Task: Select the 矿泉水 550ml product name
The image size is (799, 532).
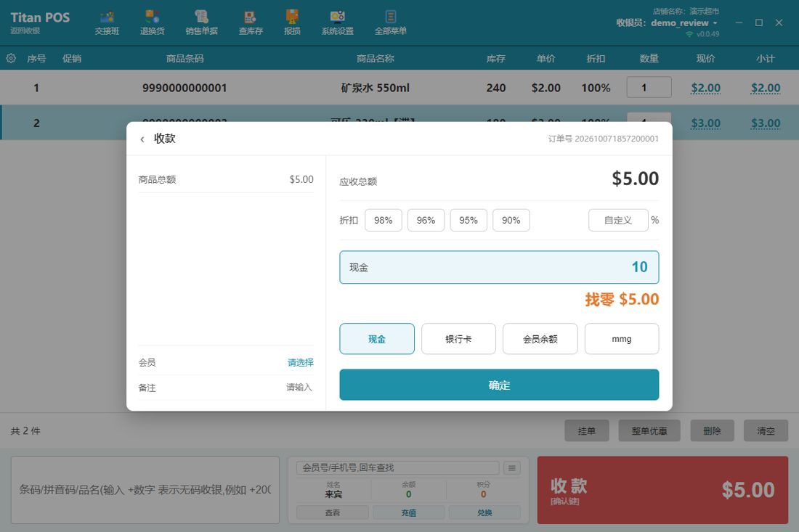Action: tap(375, 88)
